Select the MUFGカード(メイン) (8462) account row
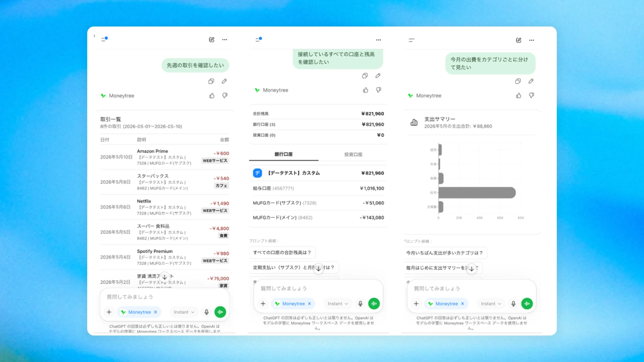Screen dimensions: 644x362 click(x=318, y=218)
